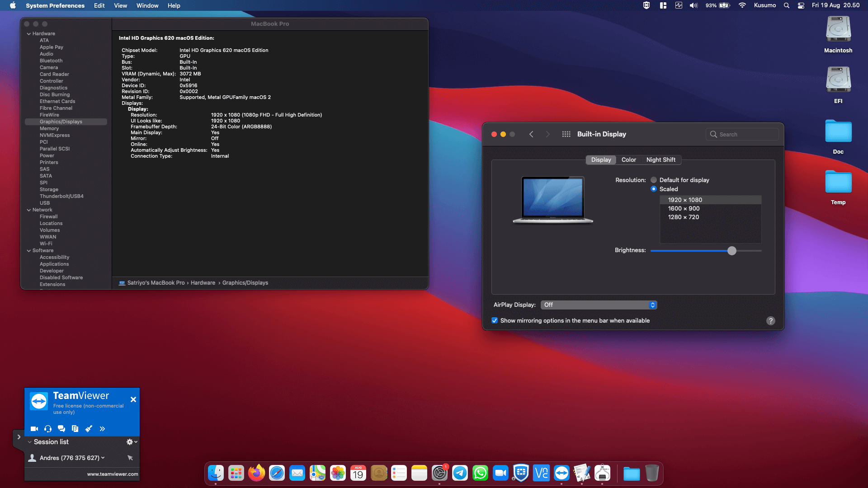The width and height of the screenshot is (868, 488).
Task: Select the Scaled resolution radio button
Action: (654, 189)
